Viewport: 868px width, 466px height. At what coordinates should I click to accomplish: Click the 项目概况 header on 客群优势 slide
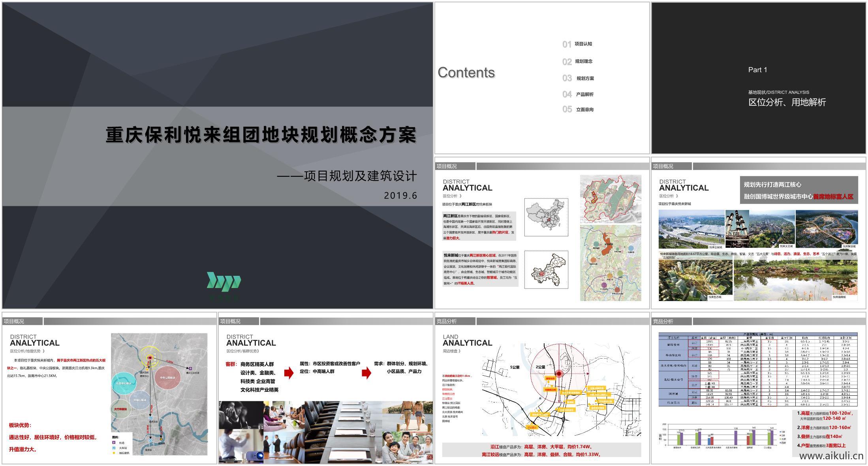230,322
